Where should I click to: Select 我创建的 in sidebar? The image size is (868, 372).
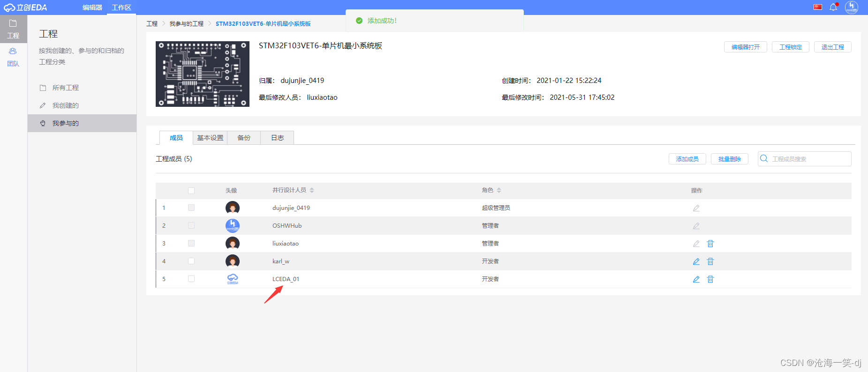pos(82,105)
